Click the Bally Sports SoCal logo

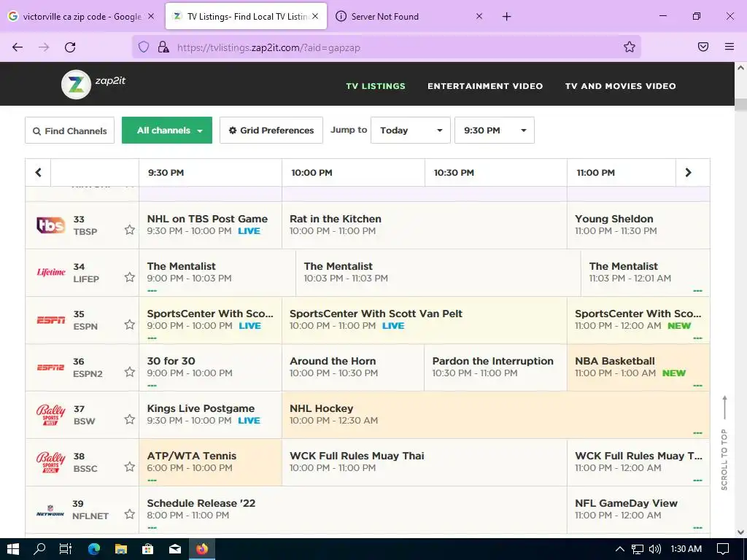pyautogui.click(x=51, y=462)
